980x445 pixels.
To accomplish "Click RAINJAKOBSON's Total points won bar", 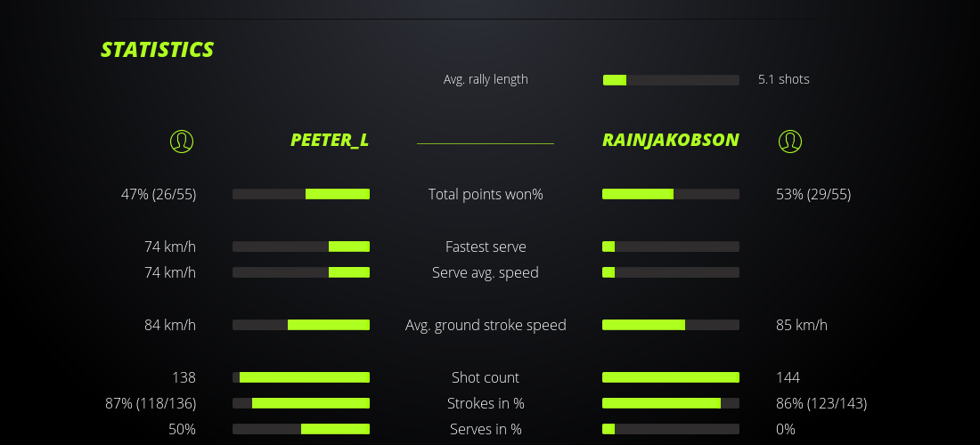I will [x=671, y=194].
